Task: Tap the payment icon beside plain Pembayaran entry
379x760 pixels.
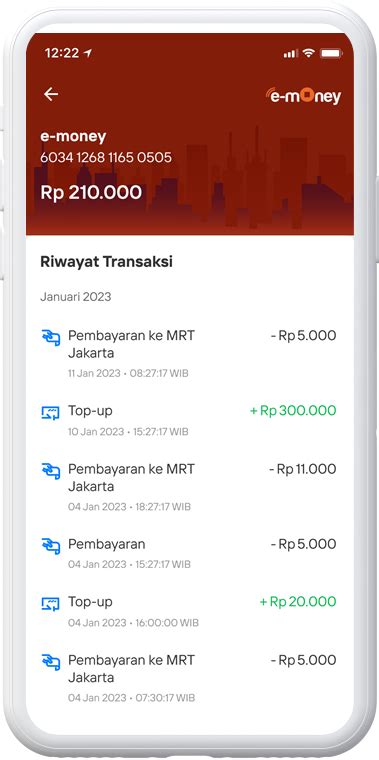Action: tap(50, 546)
